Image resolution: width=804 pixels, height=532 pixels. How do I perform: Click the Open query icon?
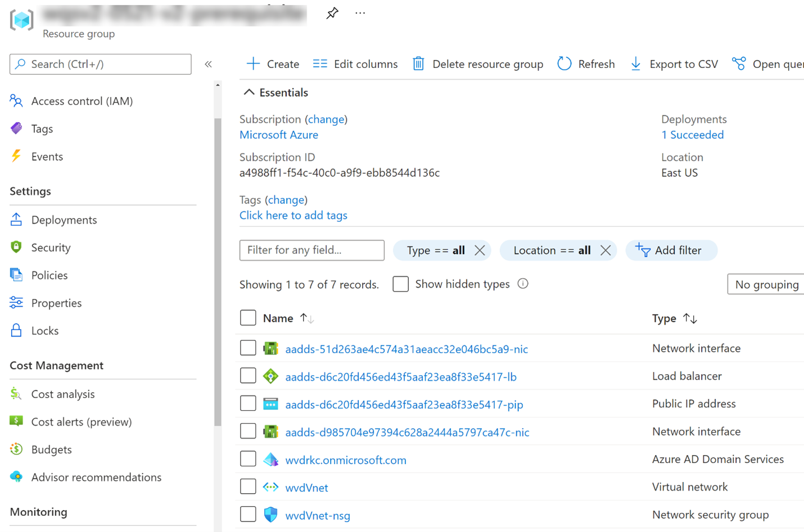(x=738, y=63)
